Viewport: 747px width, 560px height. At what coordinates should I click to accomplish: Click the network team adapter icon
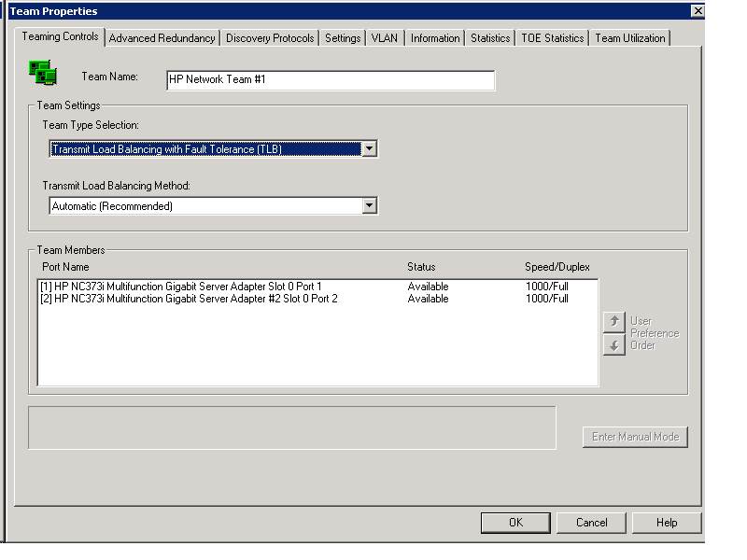(43, 73)
